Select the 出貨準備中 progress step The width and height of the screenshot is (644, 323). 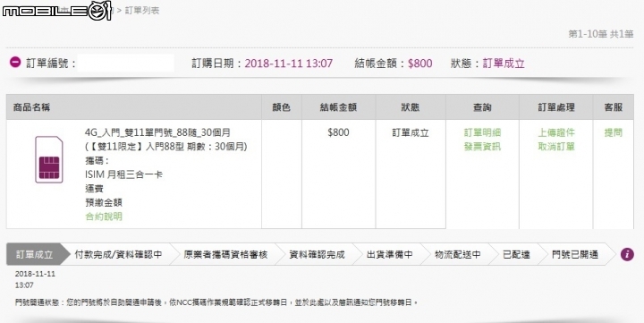point(389,254)
